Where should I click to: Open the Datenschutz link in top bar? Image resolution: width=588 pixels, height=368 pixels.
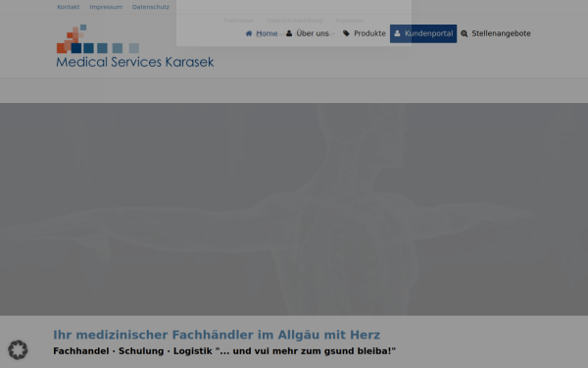tap(151, 7)
